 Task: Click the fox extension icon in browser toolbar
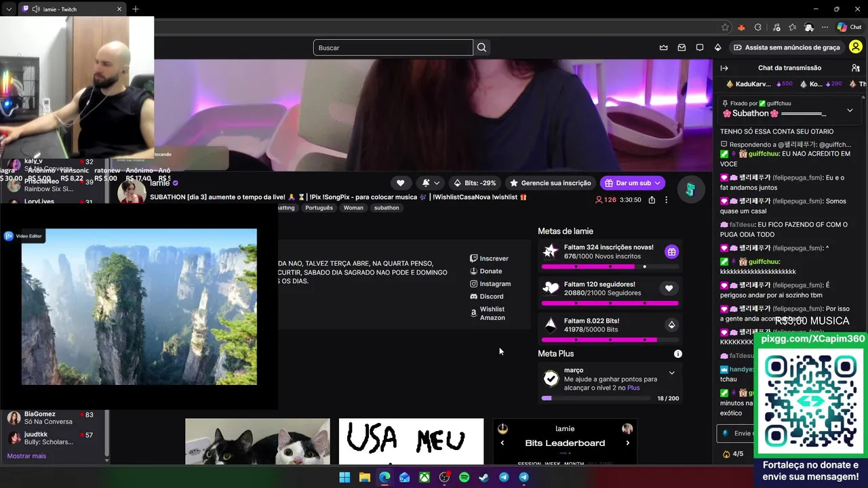tap(741, 27)
